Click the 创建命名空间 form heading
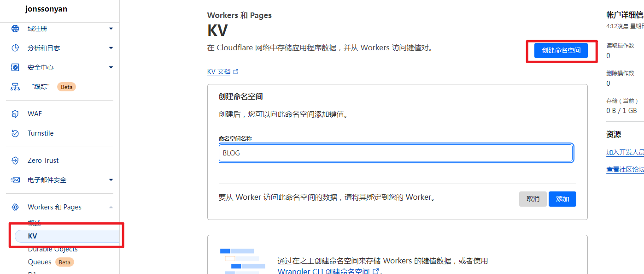Screen dimensions: 644x274 click(x=240, y=97)
